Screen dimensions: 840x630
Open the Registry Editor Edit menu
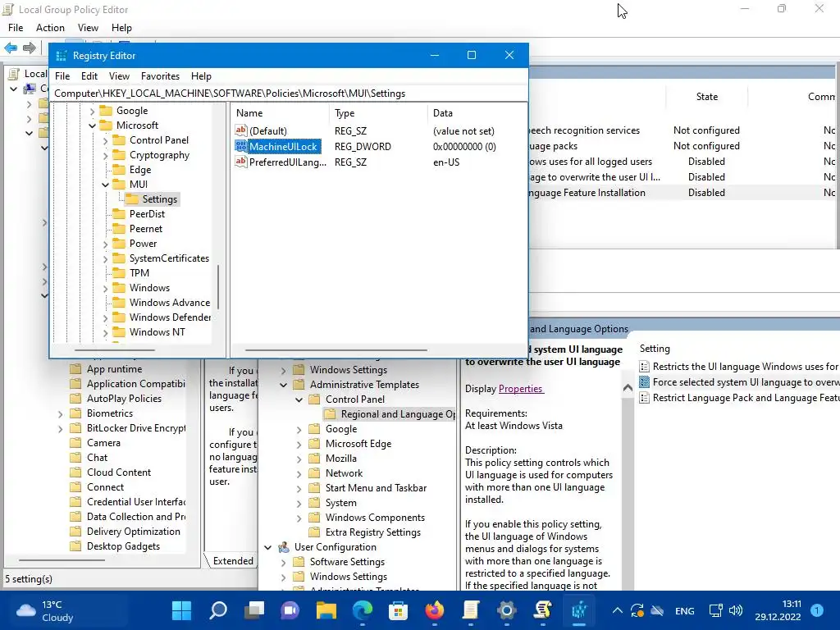[x=89, y=76]
